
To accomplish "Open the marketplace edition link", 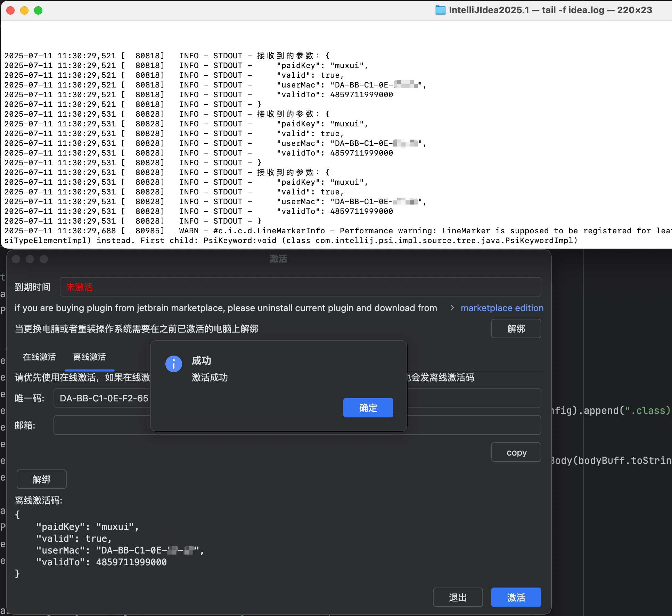I will click(x=502, y=308).
